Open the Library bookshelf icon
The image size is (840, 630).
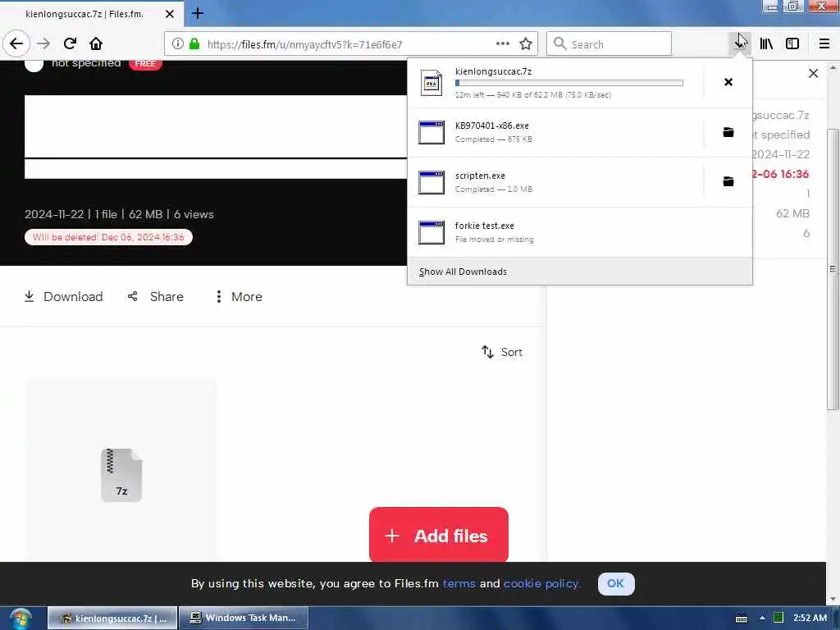(x=766, y=44)
